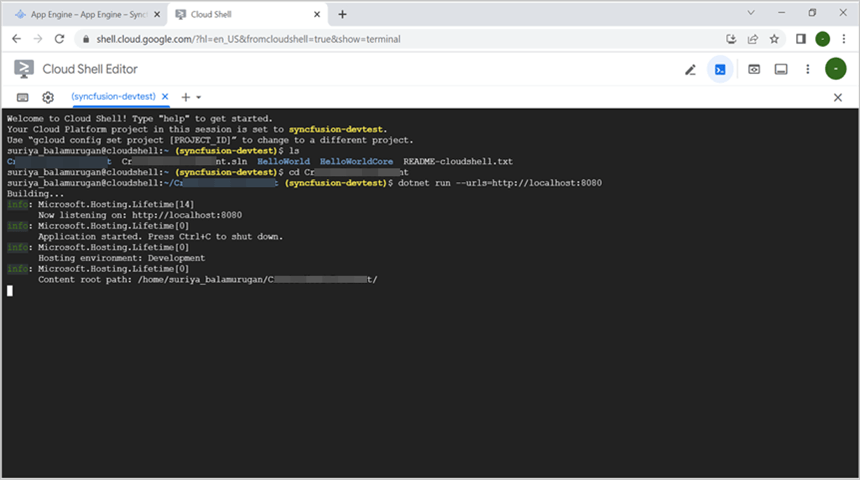Close the App Engine browser tab

[x=157, y=15]
